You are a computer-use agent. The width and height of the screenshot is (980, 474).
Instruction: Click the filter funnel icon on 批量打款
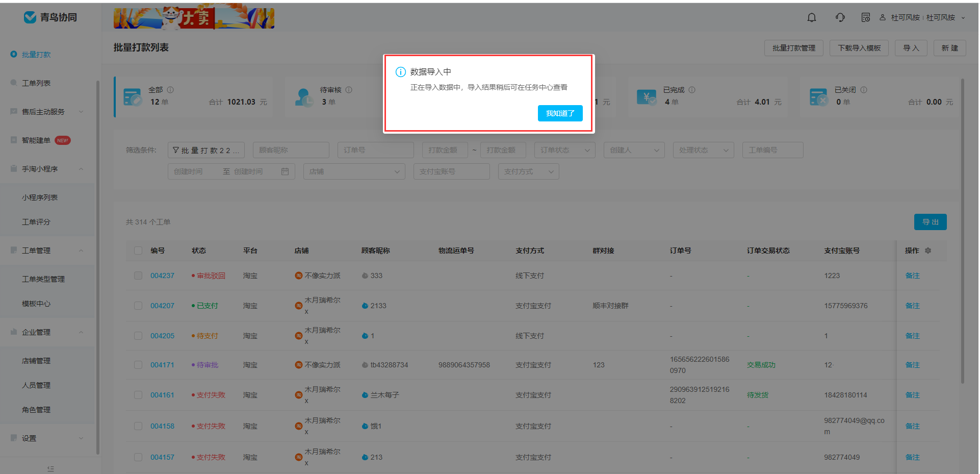coord(176,150)
